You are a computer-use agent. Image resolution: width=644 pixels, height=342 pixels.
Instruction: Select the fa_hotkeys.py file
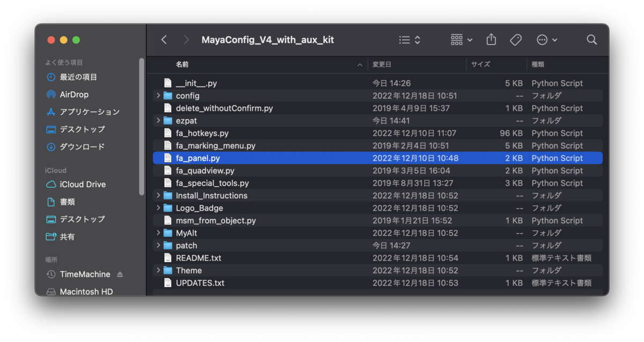point(202,133)
